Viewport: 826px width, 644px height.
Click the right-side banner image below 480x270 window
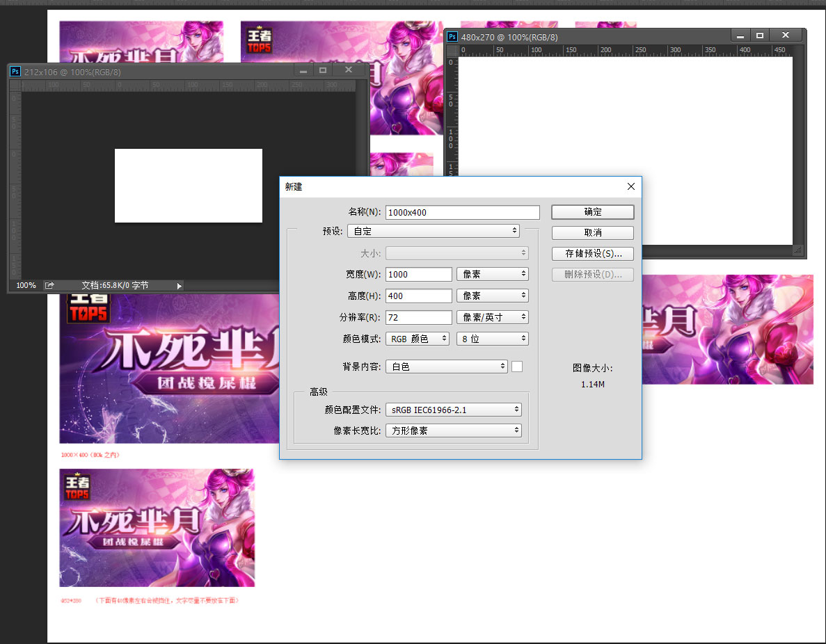click(727, 329)
